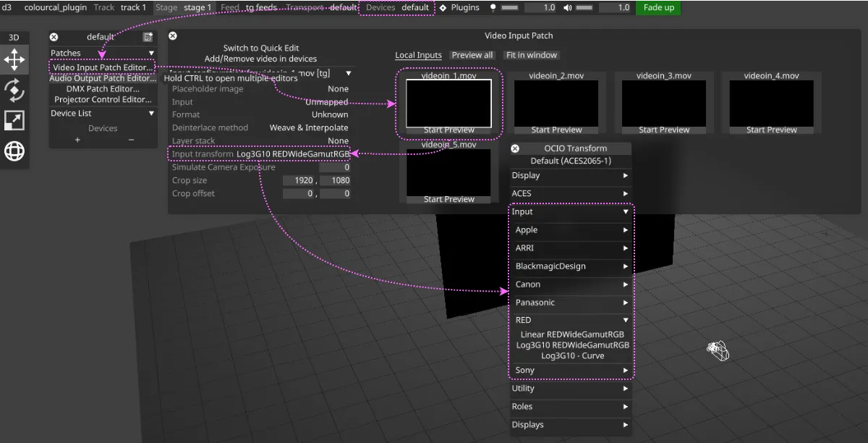Start Preview for videoin_2.mov

click(x=556, y=129)
